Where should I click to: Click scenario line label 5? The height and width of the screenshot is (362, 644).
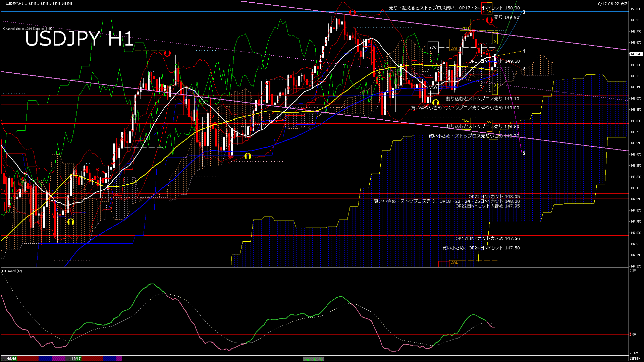[x=524, y=154]
